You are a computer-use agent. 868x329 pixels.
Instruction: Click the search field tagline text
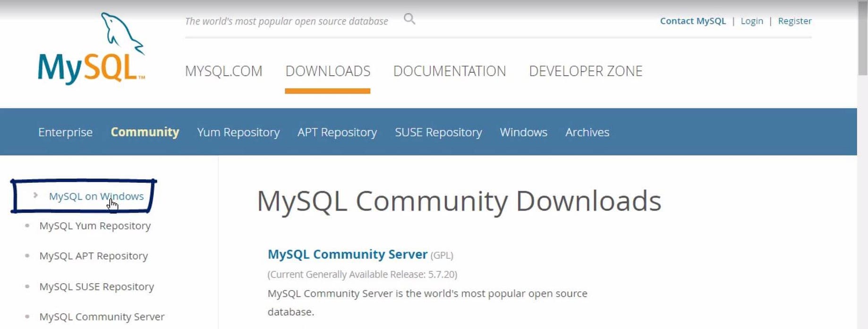pos(287,21)
